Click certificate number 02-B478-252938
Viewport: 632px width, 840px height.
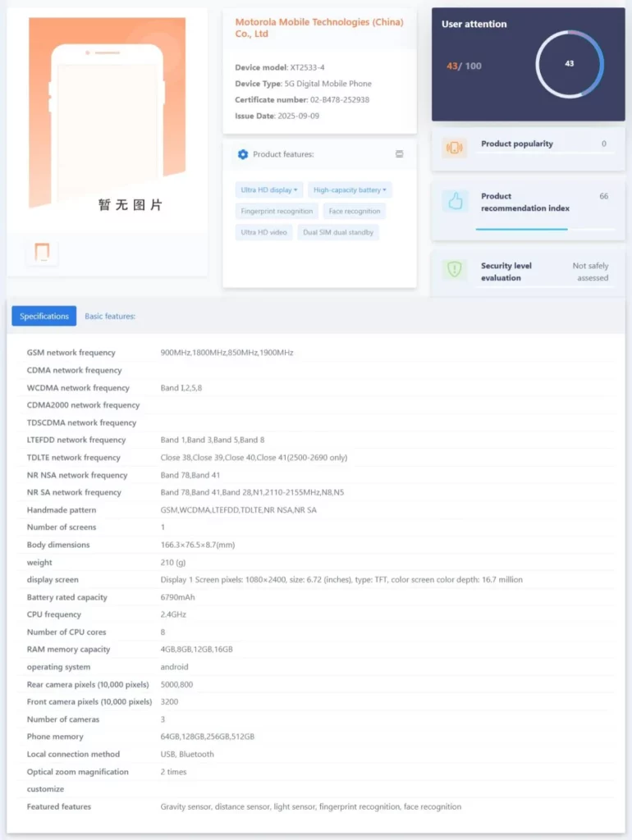(339, 99)
